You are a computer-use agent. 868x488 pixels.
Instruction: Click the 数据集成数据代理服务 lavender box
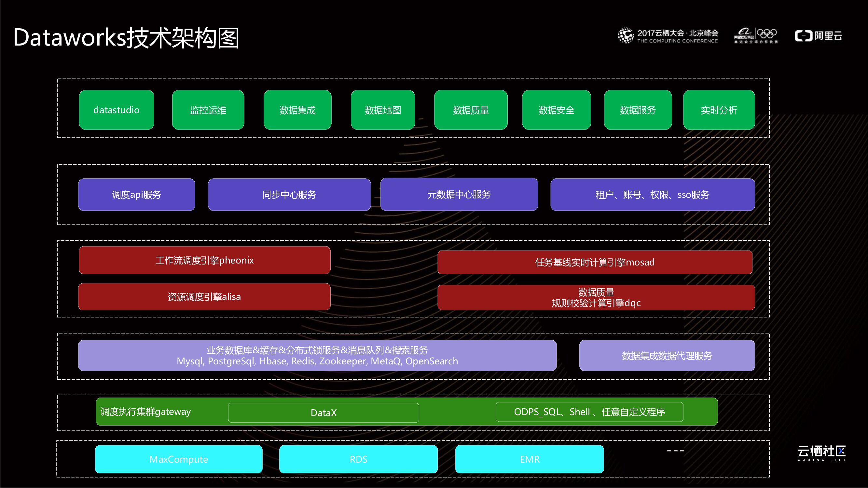pos(667,355)
